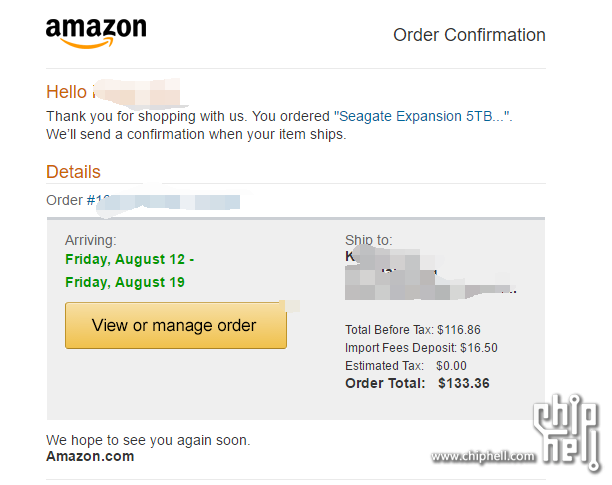This screenshot has width=612, height=485.
Task: Click the blurred order number link
Action: click(168, 201)
